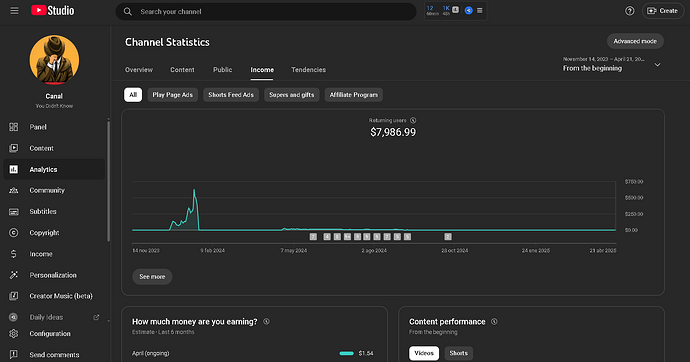Screen dimensions: 690x362
Task: Click the YouTube Studio logo
Action: (x=53, y=11)
